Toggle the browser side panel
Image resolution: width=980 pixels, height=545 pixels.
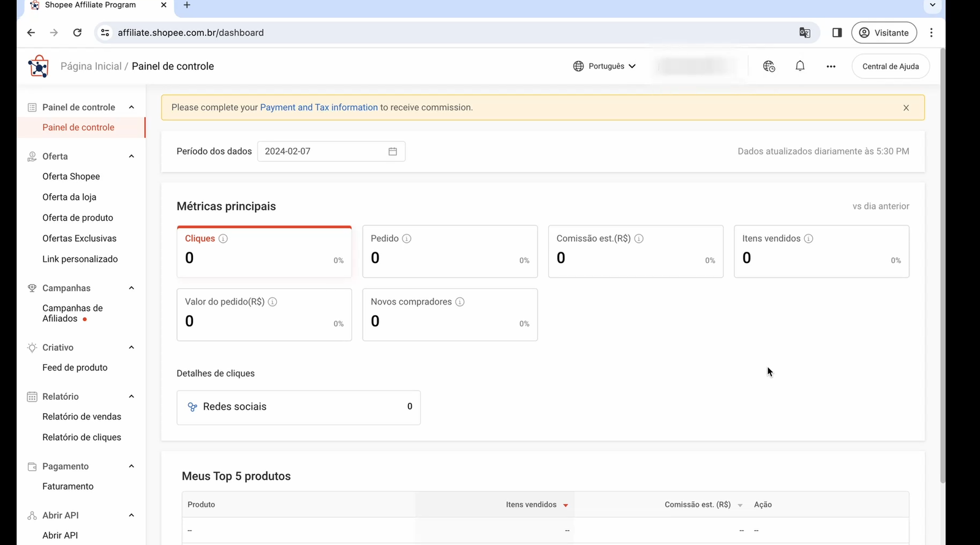click(x=837, y=32)
